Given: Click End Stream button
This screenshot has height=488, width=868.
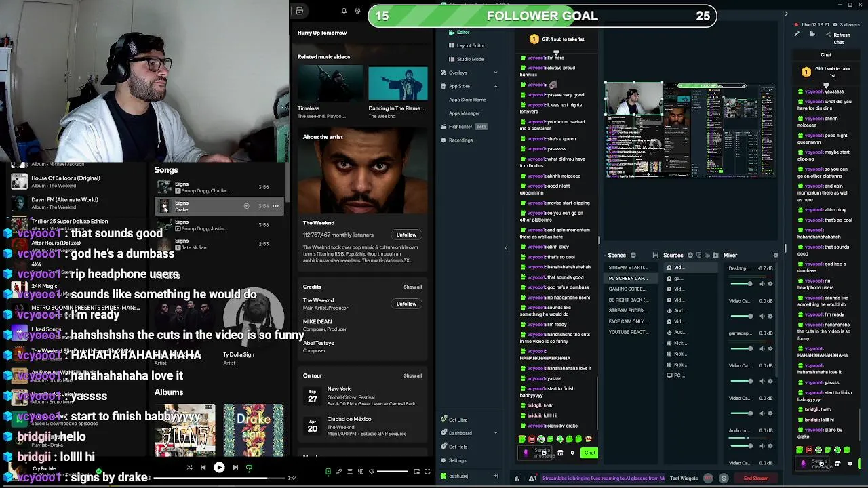Looking at the screenshot, I should (x=755, y=479).
